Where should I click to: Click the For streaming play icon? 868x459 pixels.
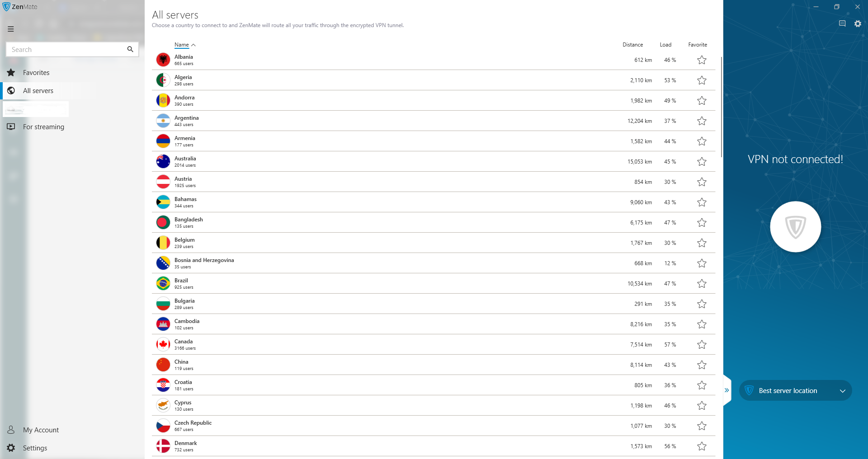[x=11, y=126]
